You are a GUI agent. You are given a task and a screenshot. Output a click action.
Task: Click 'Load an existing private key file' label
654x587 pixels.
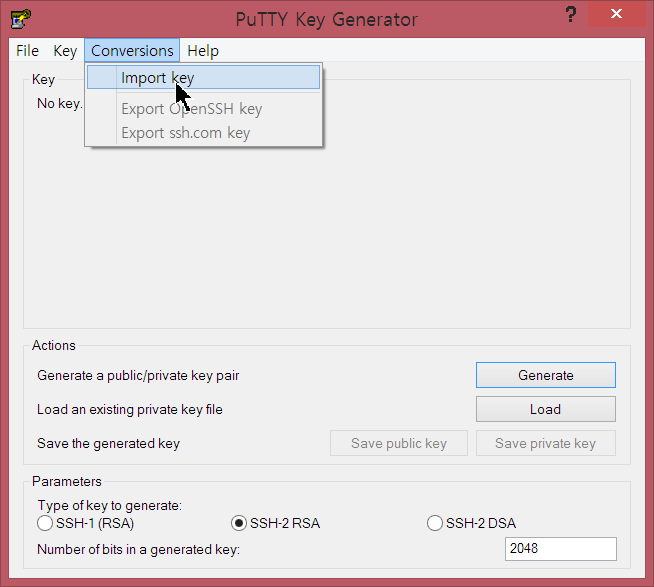coord(130,410)
